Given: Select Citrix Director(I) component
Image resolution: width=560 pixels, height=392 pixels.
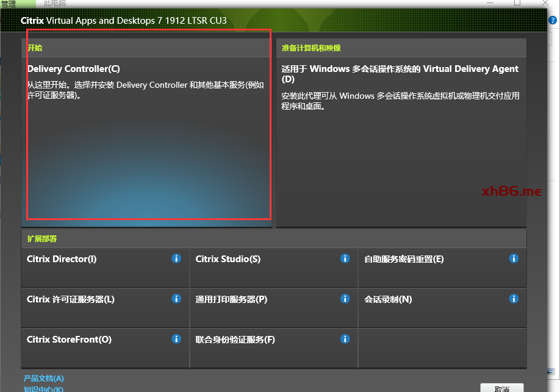Looking at the screenshot, I should (105, 268).
